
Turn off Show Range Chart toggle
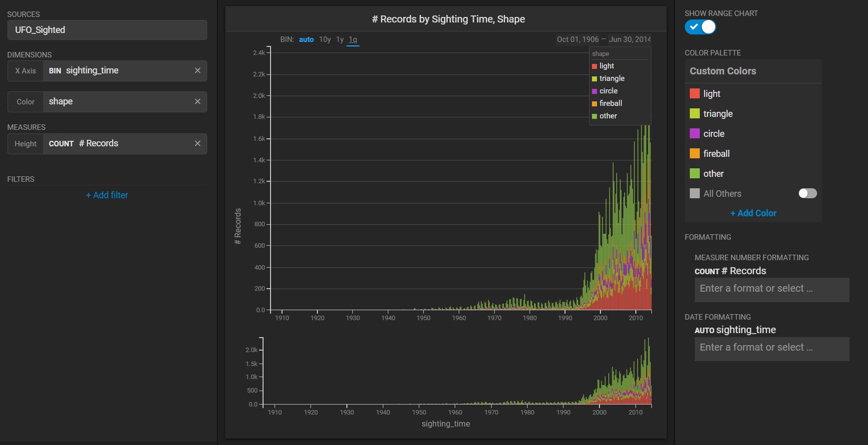pos(700,27)
